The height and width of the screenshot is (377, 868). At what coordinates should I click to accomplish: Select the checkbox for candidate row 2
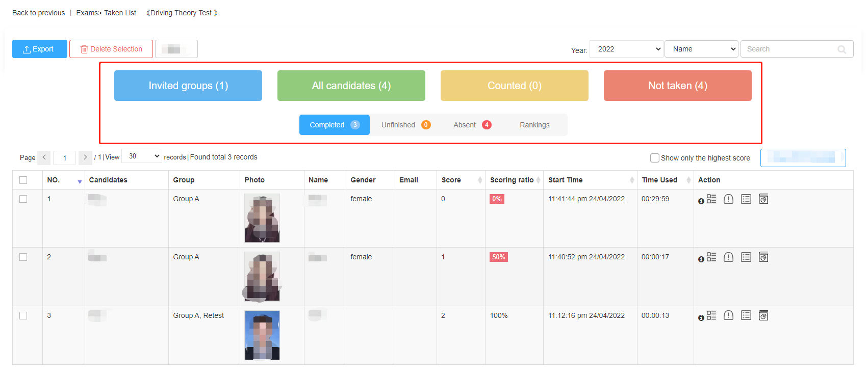23,257
